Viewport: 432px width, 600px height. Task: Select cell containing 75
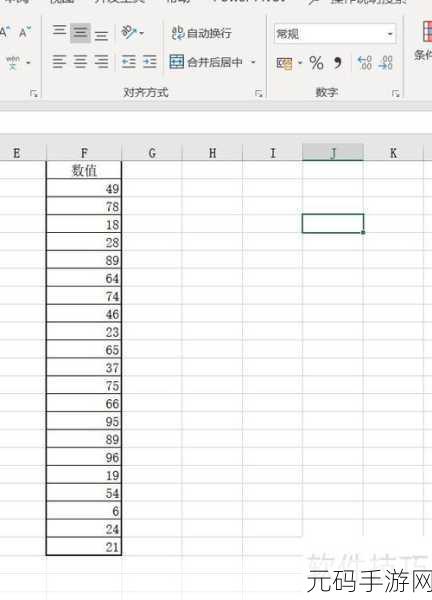tap(84, 385)
